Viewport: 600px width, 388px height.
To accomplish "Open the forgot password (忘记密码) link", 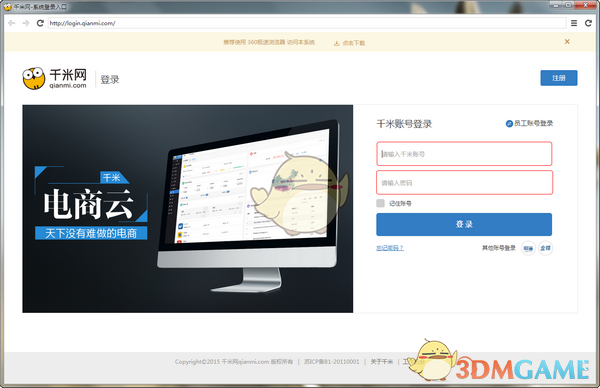I will pos(390,248).
